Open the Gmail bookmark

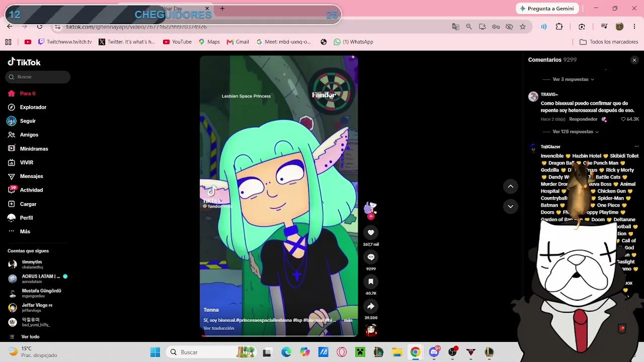pyautogui.click(x=237, y=42)
